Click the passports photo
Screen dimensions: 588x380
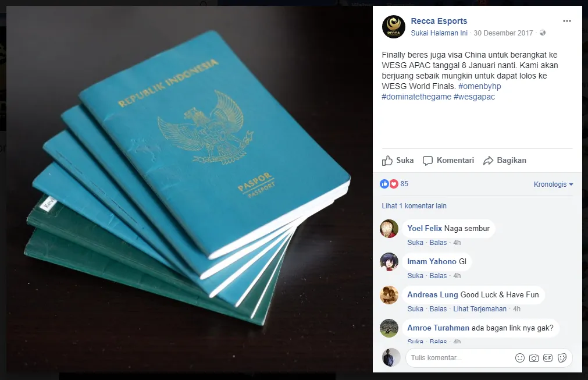(x=190, y=189)
